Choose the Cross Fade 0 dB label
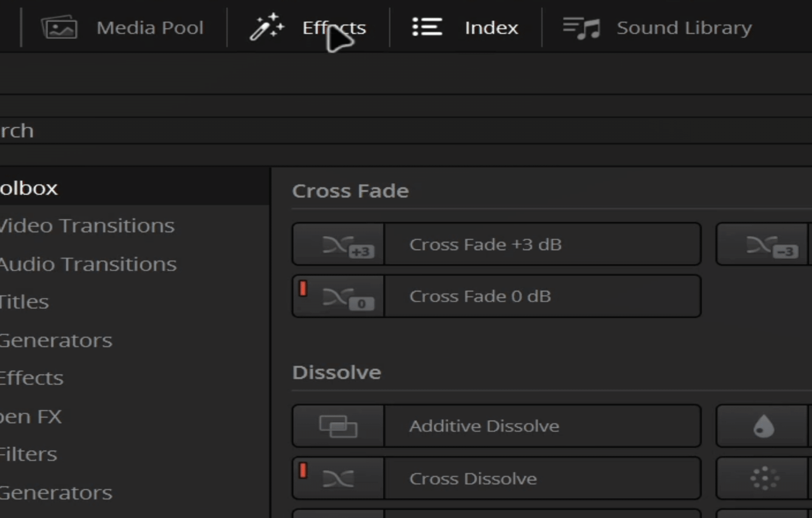812x518 pixels. pos(480,296)
